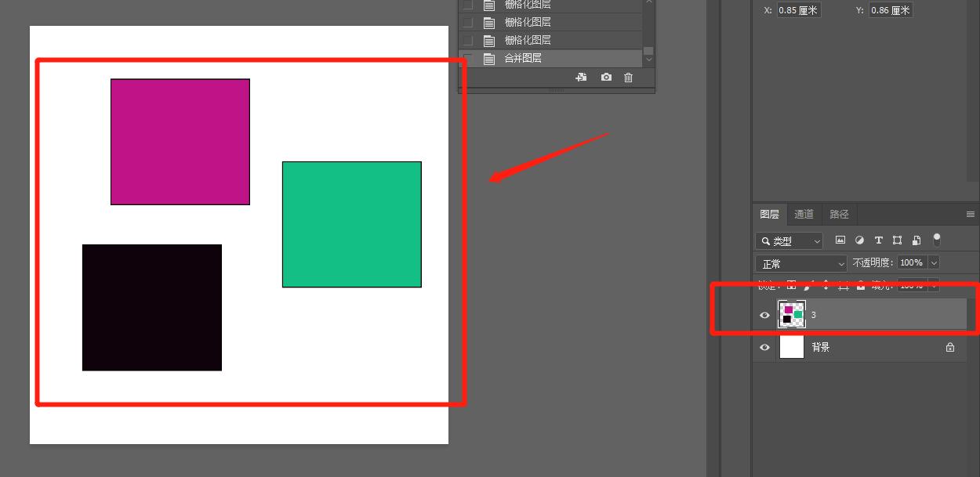
Task: Click the layer name 3
Action: pos(814,315)
